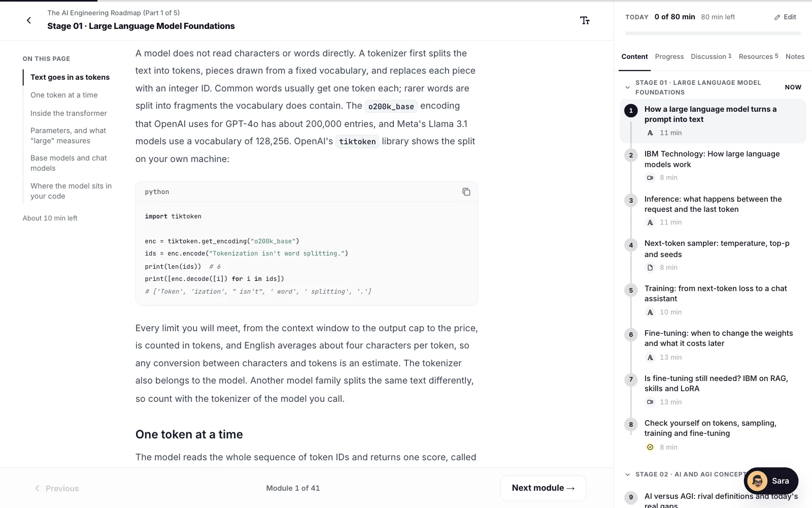Go to Next module
The width and height of the screenshot is (812, 508).
[x=543, y=488]
